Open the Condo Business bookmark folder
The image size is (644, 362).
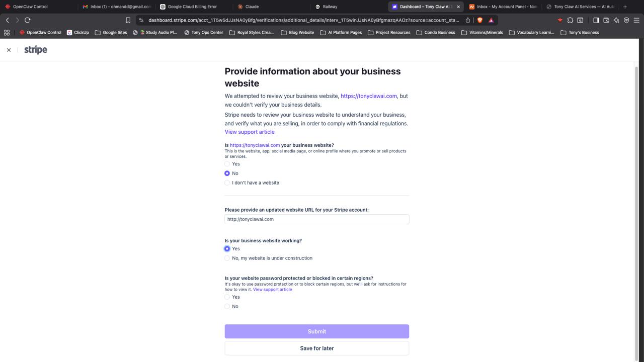435,33
